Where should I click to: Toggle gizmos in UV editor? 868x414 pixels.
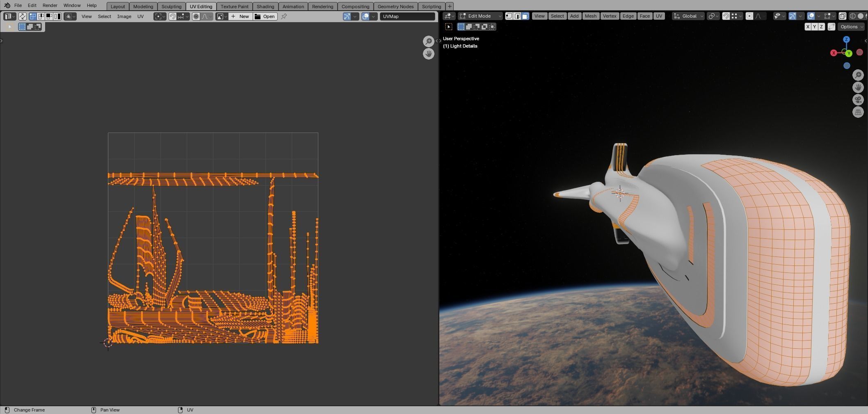tap(347, 16)
